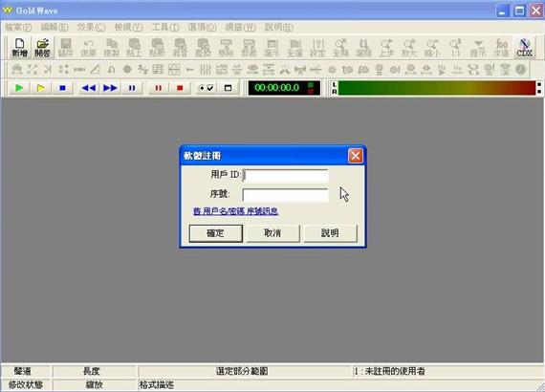Open the 視窗(W) Window menu
Viewport: 545px width, 392px height.
coord(241,27)
